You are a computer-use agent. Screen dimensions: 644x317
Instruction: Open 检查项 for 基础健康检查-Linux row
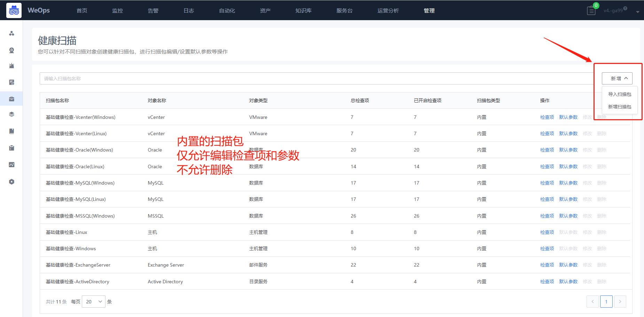click(547, 232)
